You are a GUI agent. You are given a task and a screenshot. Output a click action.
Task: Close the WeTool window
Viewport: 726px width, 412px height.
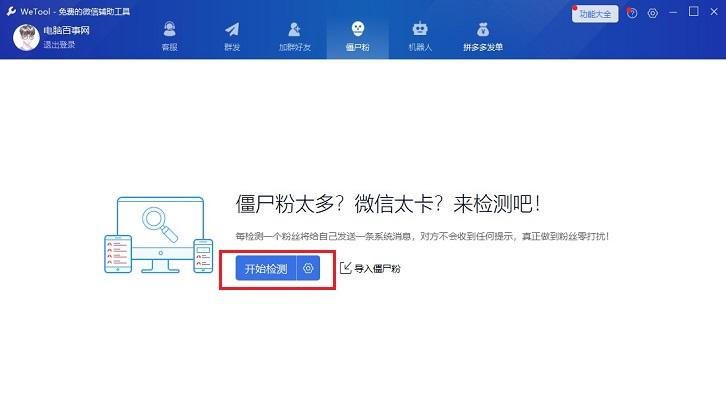pyautogui.click(x=714, y=12)
